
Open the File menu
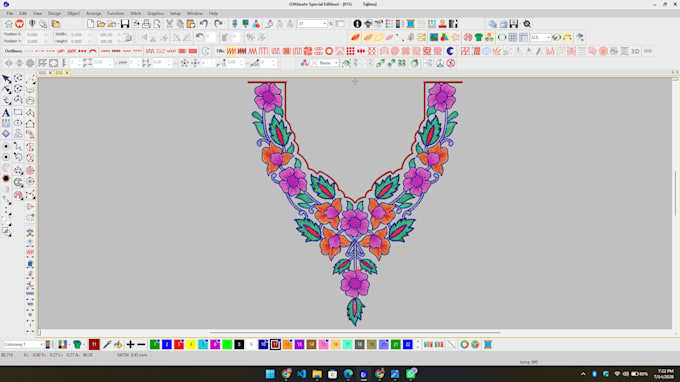10,13
